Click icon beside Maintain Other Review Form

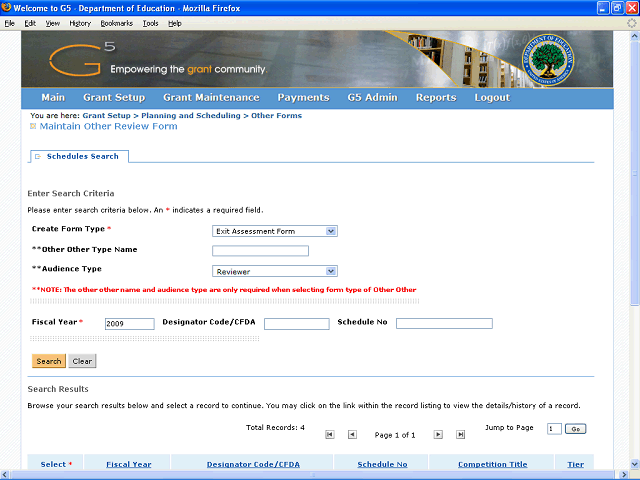click(x=33, y=127)
